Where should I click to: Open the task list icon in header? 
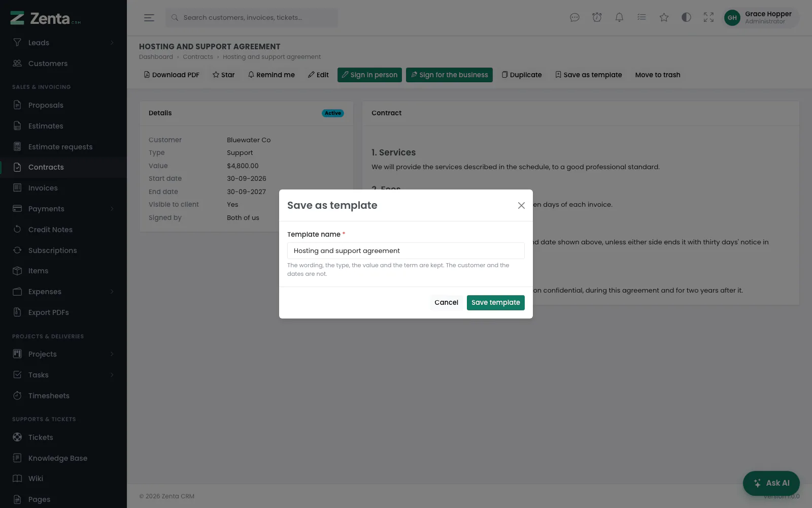coord(641,18)
